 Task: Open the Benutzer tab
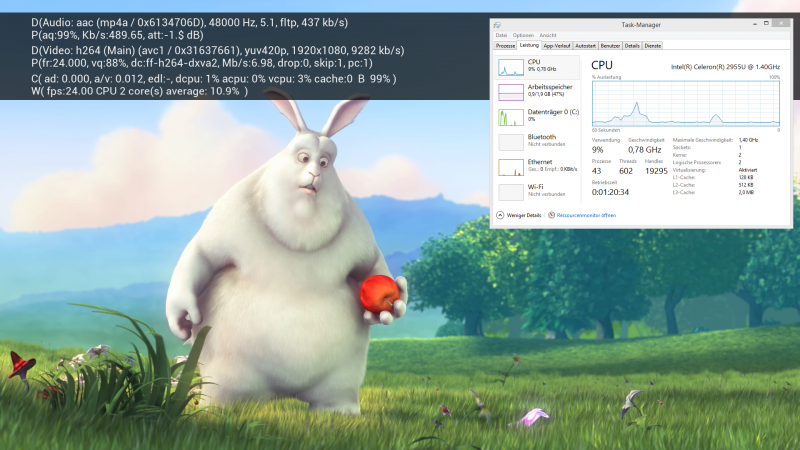click(x=610, y=46)
